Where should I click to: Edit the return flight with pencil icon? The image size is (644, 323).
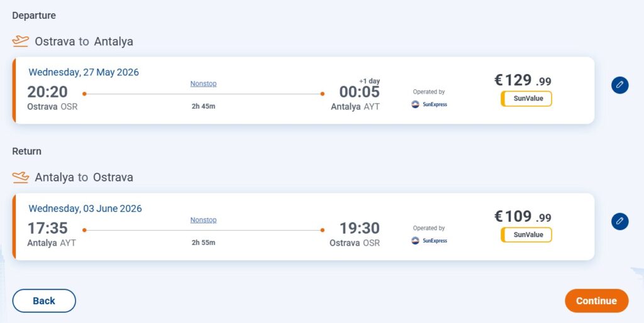tap(619, 221)
